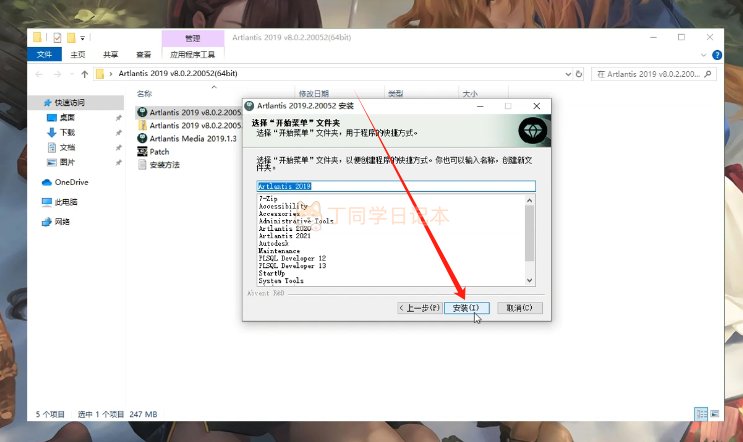This screenshot has width=743, height=442.
Task: Click the new folder icon in title bar
Action: coord(71,38)
